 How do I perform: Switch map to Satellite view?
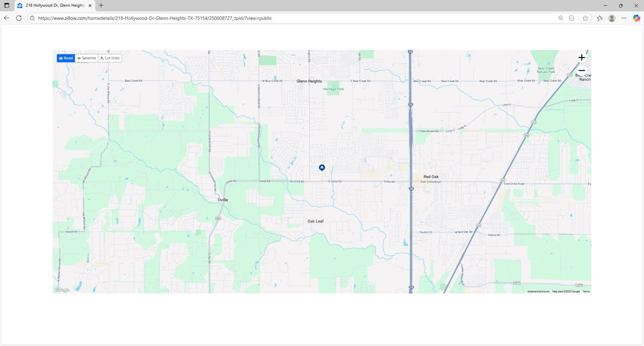87,58
